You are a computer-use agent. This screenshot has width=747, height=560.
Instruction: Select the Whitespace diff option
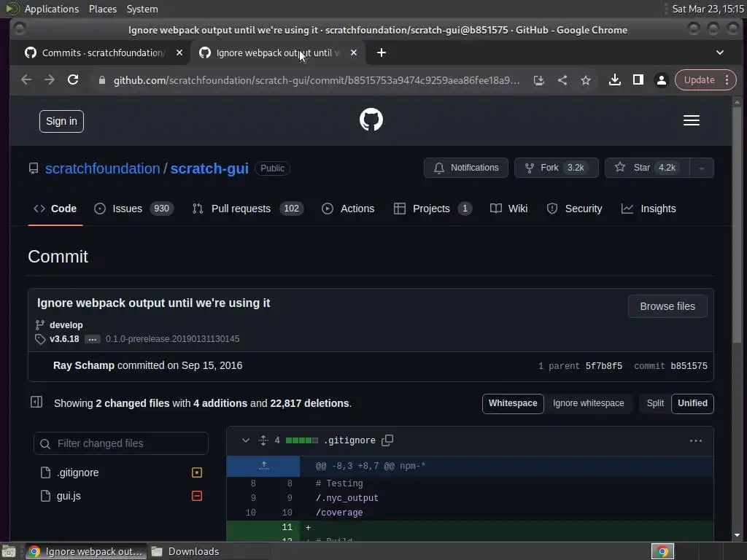point(513,403)
